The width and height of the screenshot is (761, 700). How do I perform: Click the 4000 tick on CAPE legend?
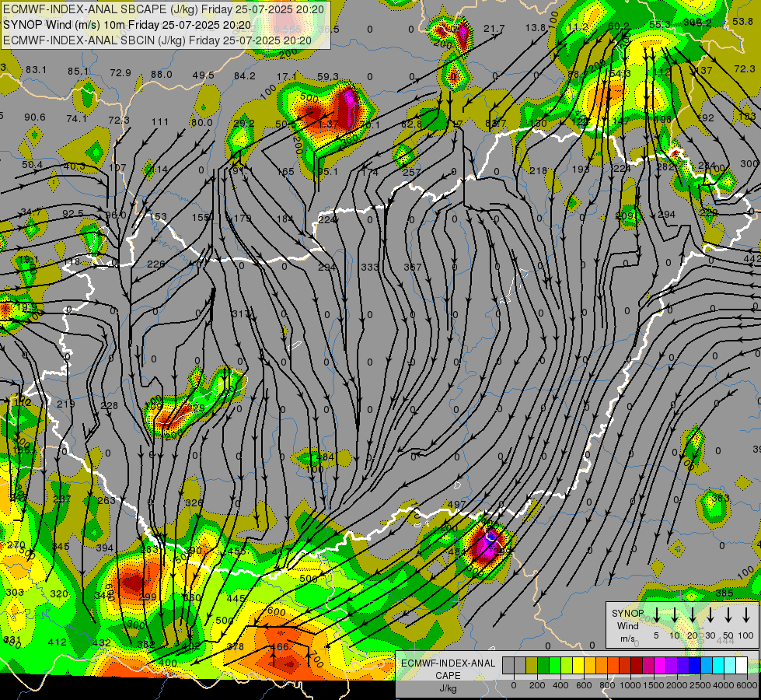point(724,685)
